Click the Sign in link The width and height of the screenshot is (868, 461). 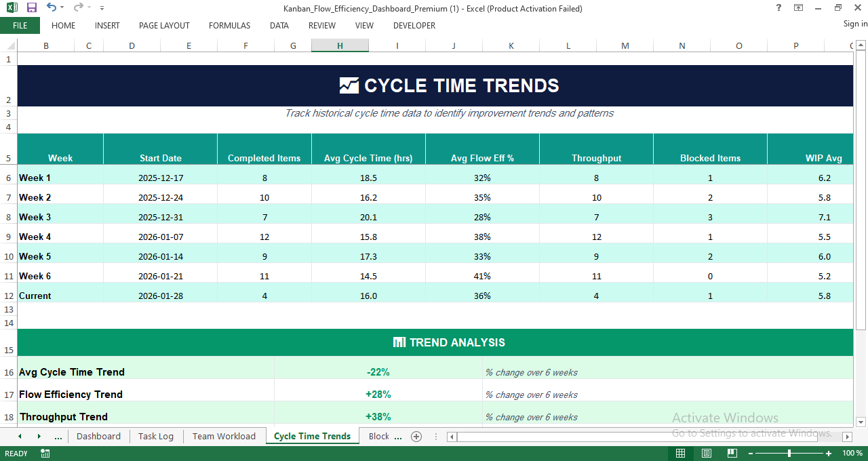(x=852, y=24)
